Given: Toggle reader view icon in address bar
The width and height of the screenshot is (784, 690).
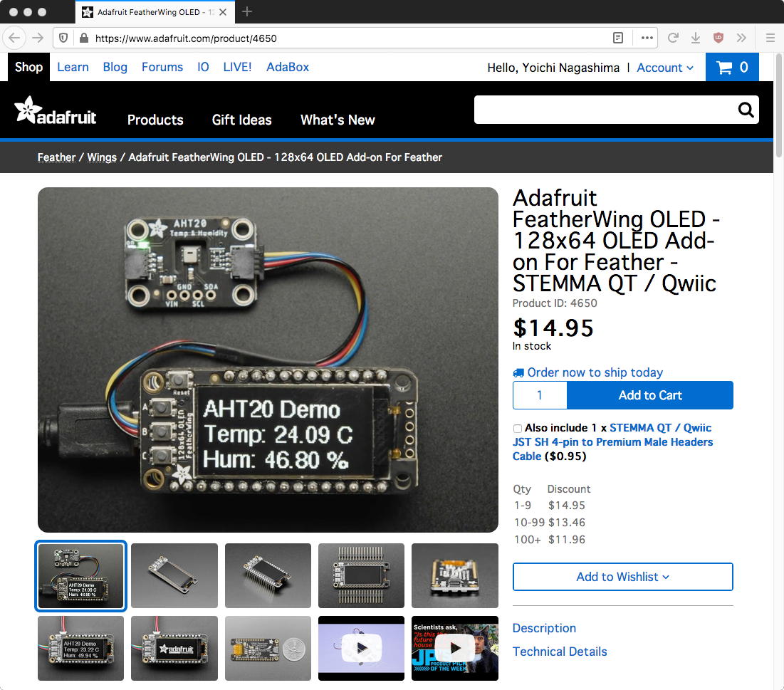Looking at the screenshot, I should pyautogui.click(x=618, y=38).
